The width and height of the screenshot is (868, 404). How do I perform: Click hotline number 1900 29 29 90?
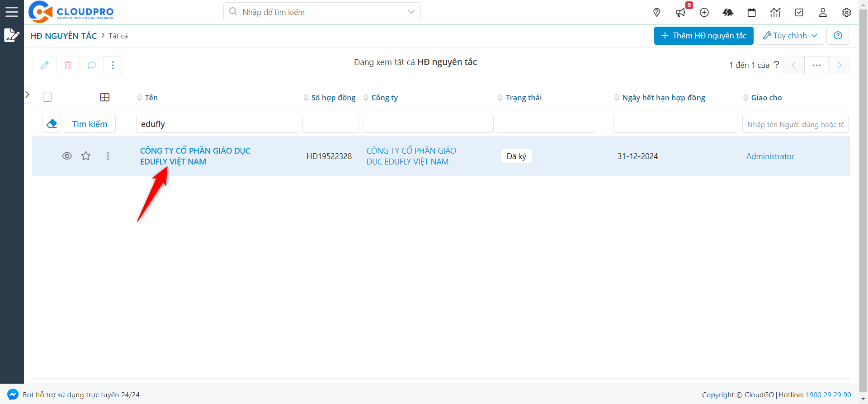point(828,395)
